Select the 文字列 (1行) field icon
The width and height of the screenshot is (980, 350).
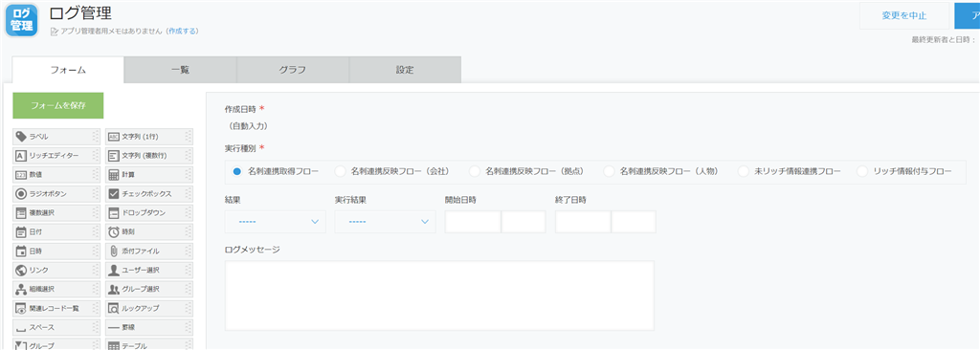coord(114,136)
